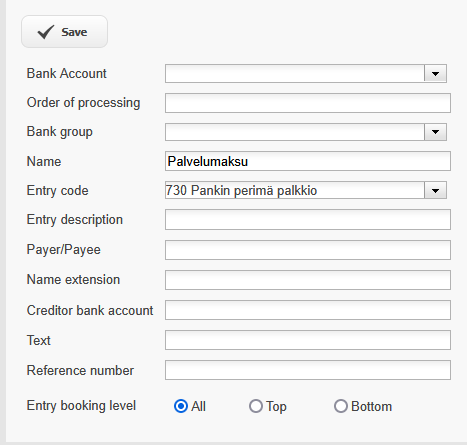
Task: Expand the Bank group dropdown arrow
Action: pos(435,132)
